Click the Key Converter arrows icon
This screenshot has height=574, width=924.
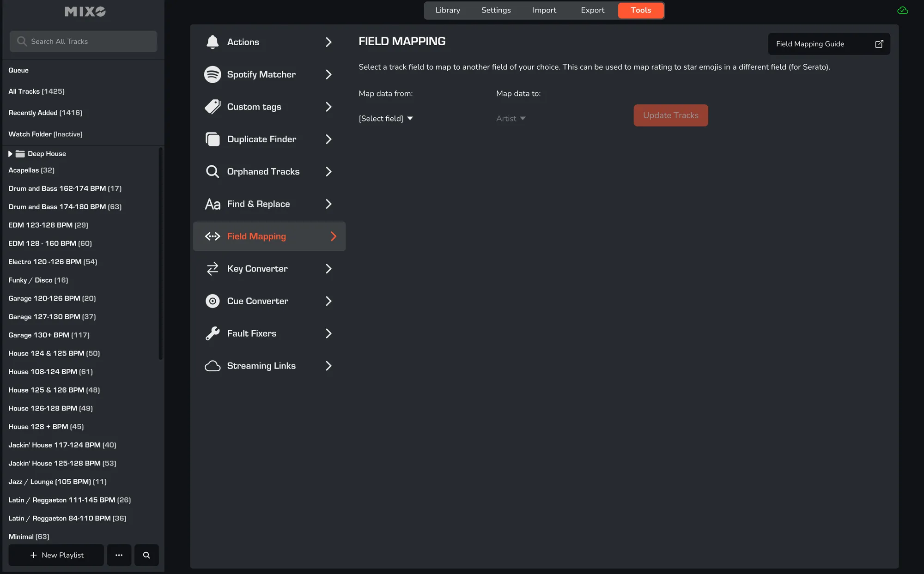pyautogui.click(x=213, y=269)
